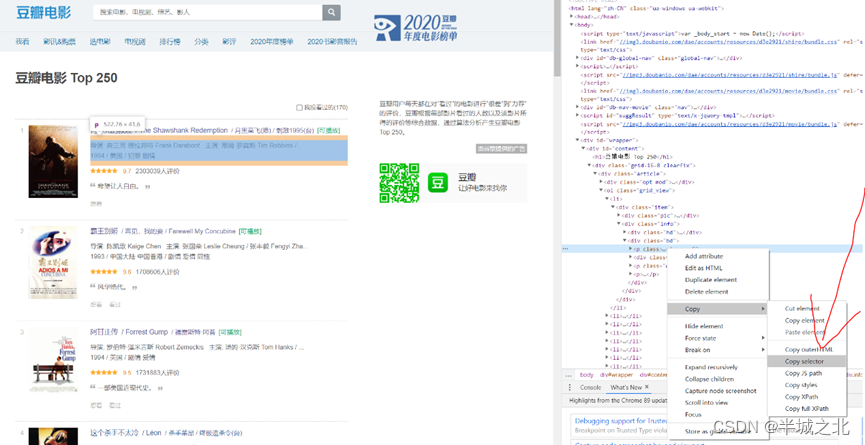
Task: Tick the 我没看过的 checkbox
Action: pyautogui.click(x=299, y=108)
